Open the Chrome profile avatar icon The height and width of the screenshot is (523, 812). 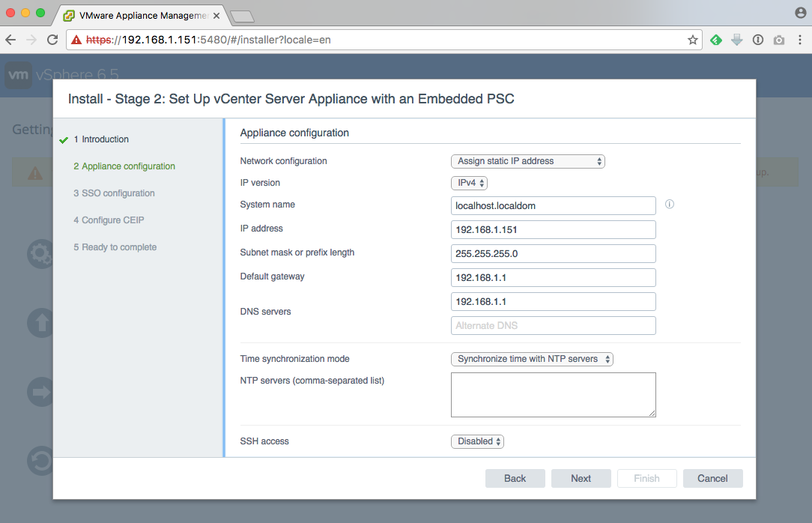pos(800,13)
